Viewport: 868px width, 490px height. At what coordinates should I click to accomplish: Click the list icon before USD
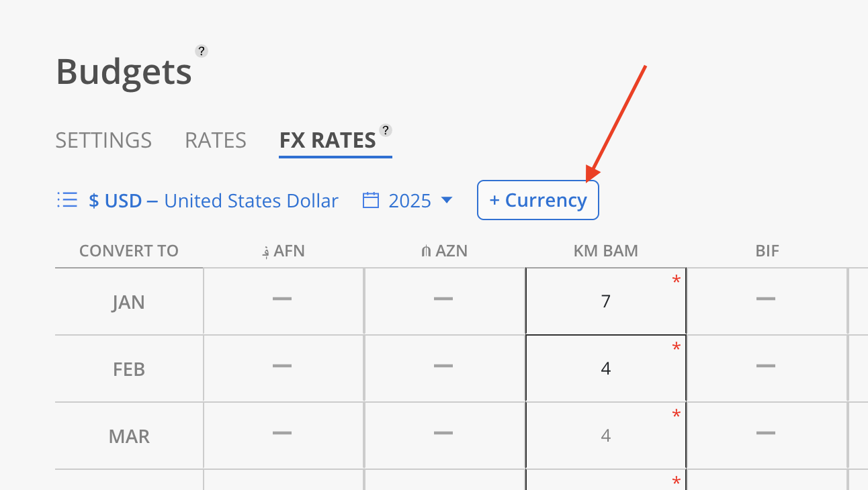67,200
